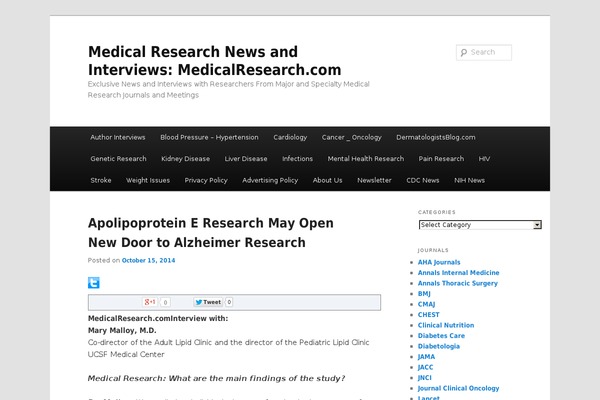Open CHEST journal link
The image size is (600, 400).
[429, 315]
